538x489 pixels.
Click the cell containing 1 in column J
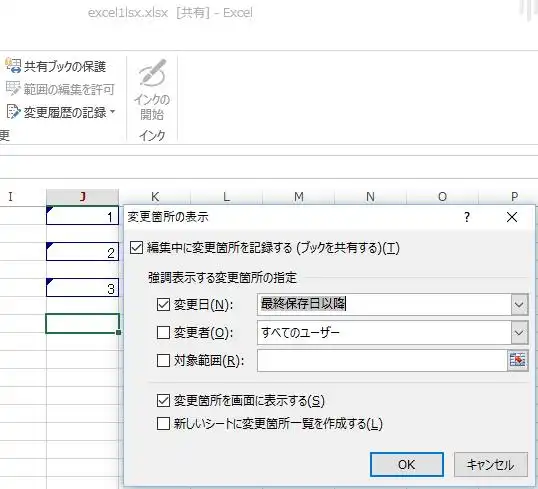tap(82, 216)
